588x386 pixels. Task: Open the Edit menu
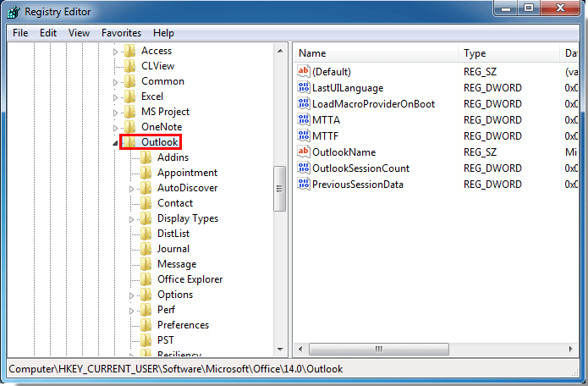(x=48, y=33)
